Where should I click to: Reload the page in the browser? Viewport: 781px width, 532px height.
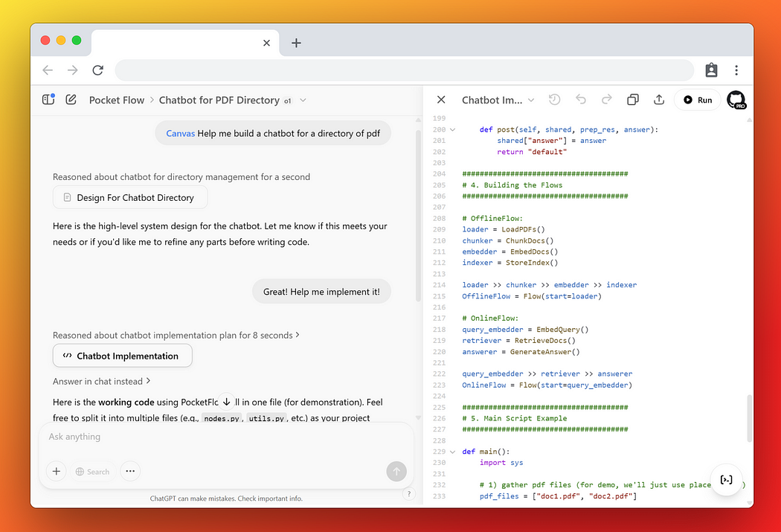(97, 70)
